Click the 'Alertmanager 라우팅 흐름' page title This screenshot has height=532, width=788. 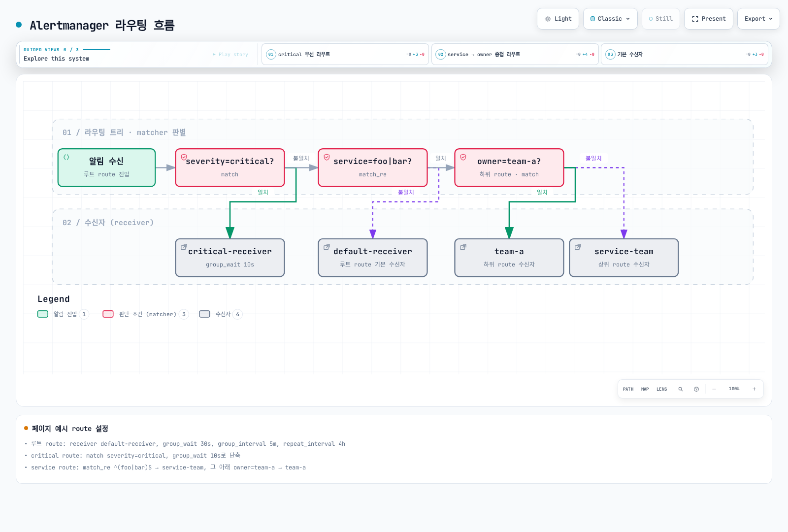point(102,25)
